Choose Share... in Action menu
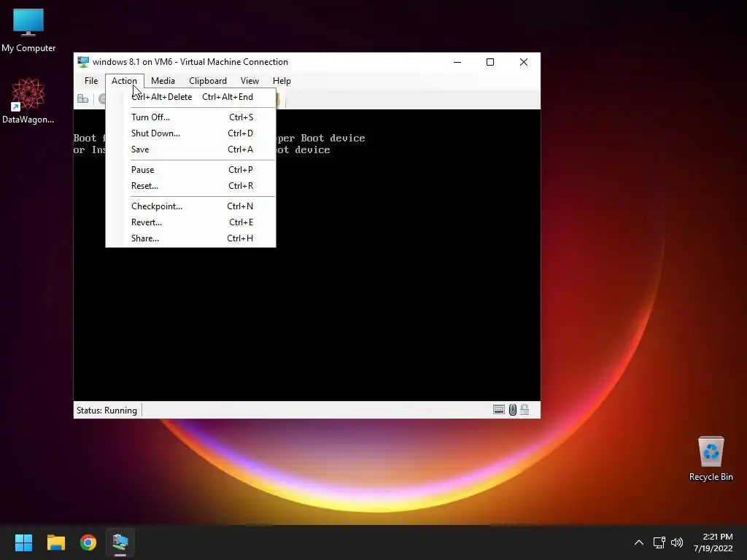Image resolution: width=747 pixels, height=560 pixels. [x=190, y=238]
